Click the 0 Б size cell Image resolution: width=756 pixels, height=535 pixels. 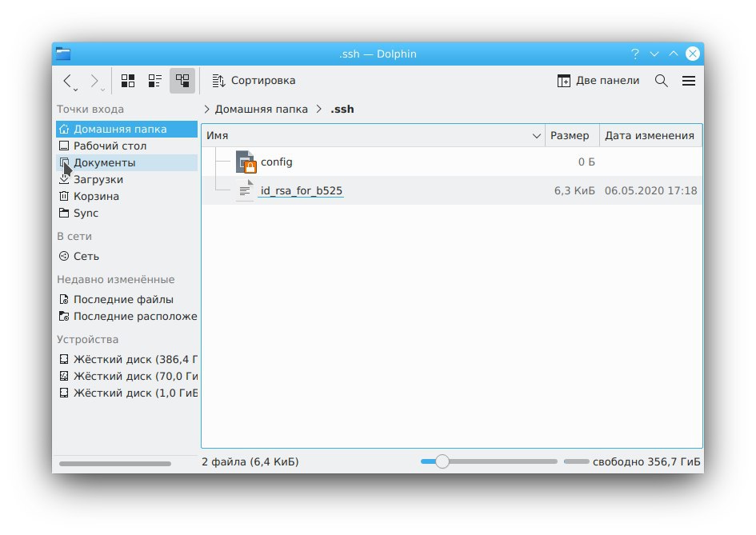tap(586, 162)
